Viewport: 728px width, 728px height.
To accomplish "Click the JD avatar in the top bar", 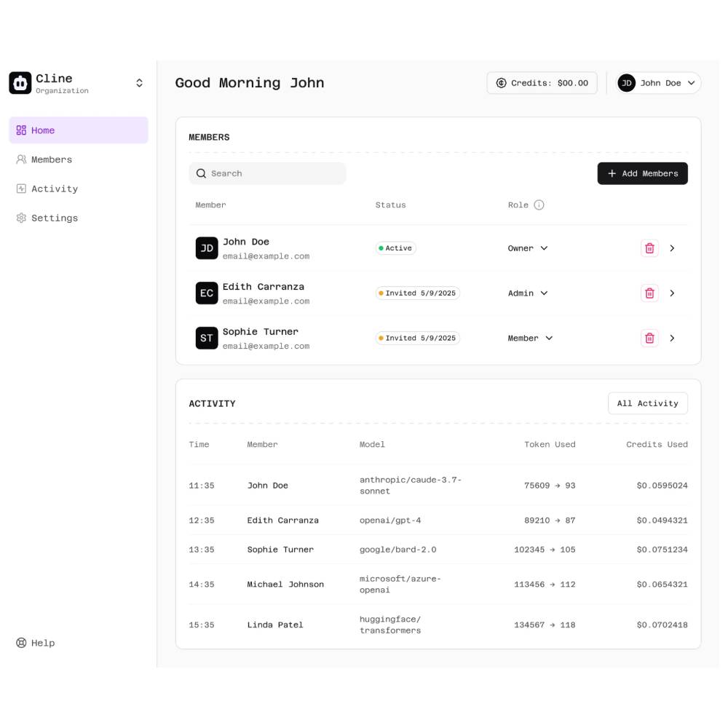I will point(627,83).
